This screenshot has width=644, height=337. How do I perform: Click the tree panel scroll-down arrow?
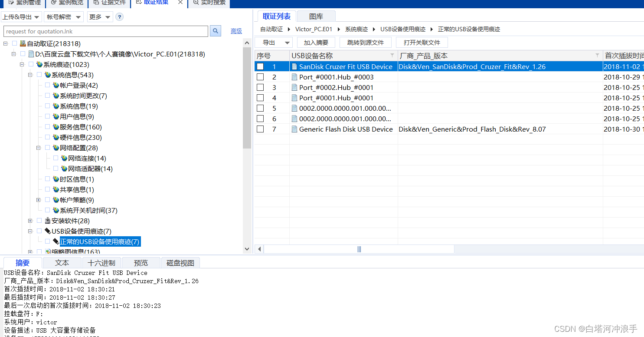247,249
